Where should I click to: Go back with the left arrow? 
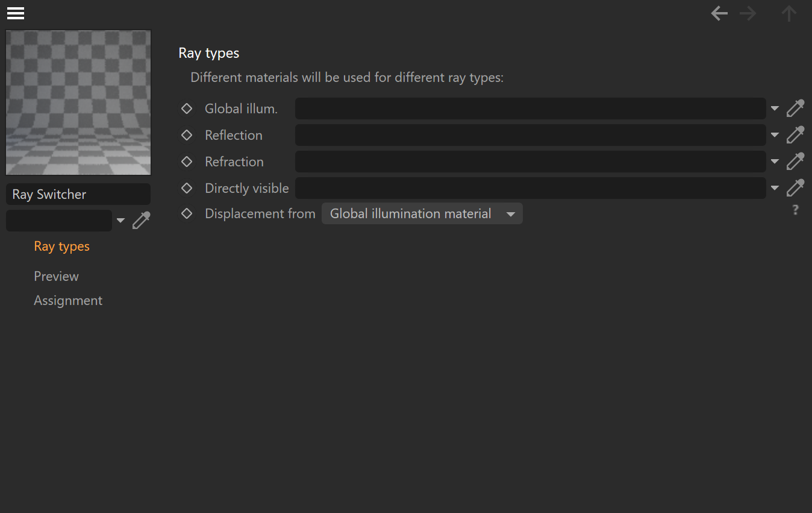point(719,13)
